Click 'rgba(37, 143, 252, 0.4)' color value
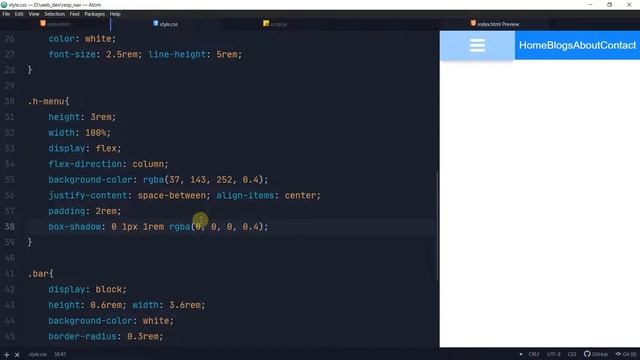Screen dimensions: 640x360 [x=203, y=180]
